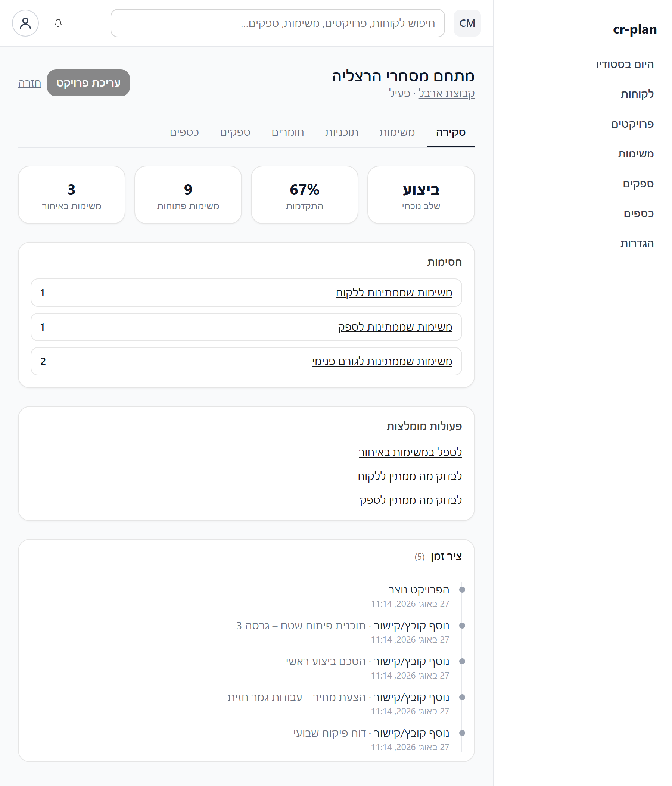Click the 67% התקדמות card
672x786 pixels.
click(x=304, y=195)
